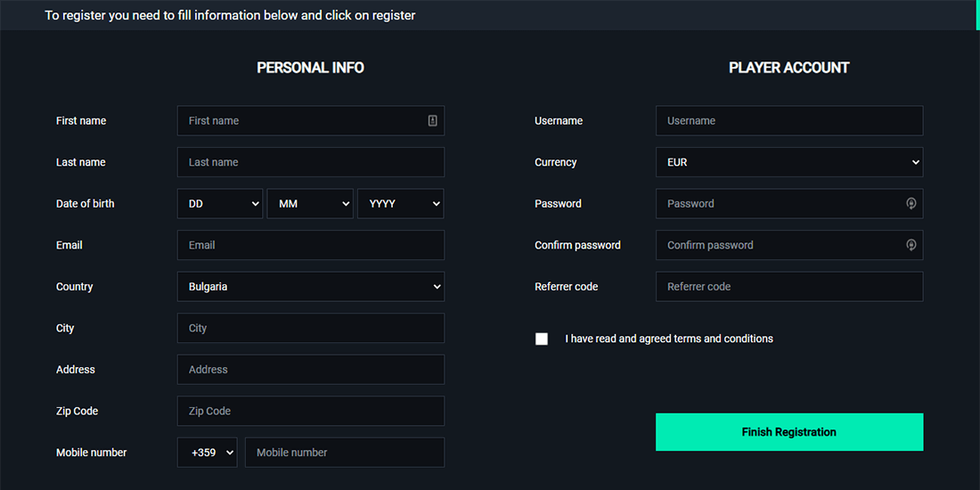Open the month MM dropdown
980x490 pixels.
click(x=310, y=204)
